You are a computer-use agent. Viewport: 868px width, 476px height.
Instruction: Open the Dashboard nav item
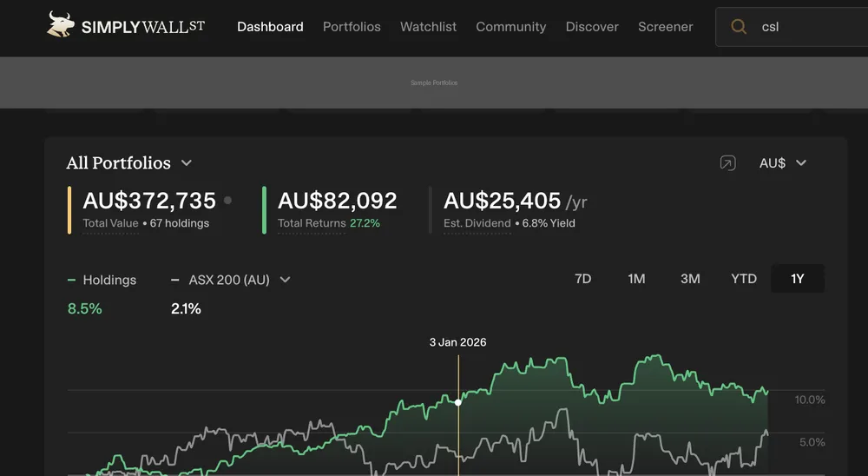tap(270, 27)
